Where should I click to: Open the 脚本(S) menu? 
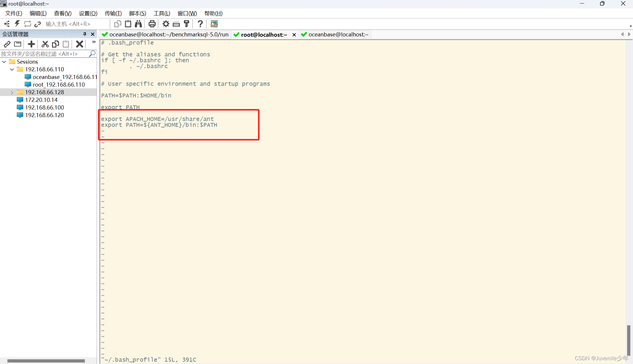137,13
